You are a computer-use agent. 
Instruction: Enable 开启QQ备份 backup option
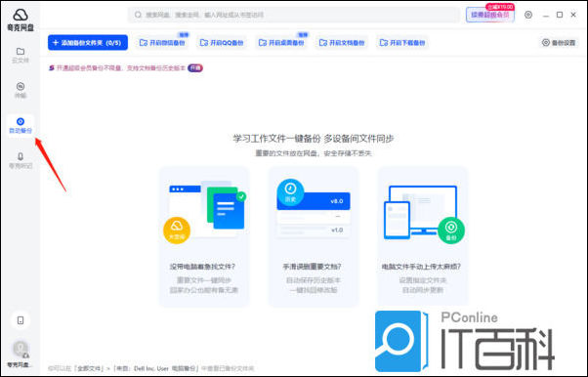[x=222, y=43]
